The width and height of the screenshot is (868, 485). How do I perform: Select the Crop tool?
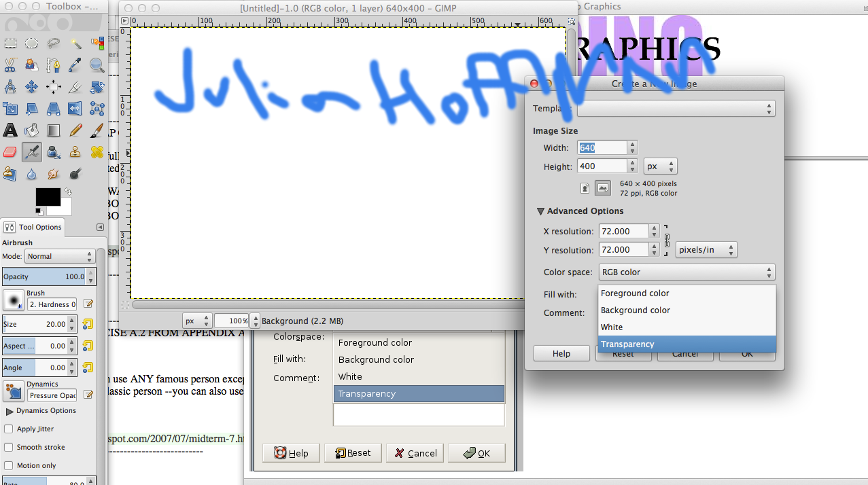75,87
